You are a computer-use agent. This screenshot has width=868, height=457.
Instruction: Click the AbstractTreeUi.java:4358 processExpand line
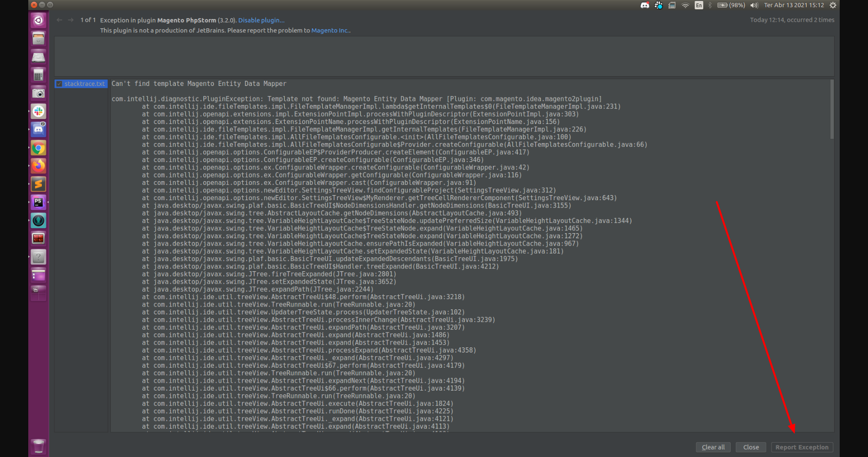coord(309,350)
